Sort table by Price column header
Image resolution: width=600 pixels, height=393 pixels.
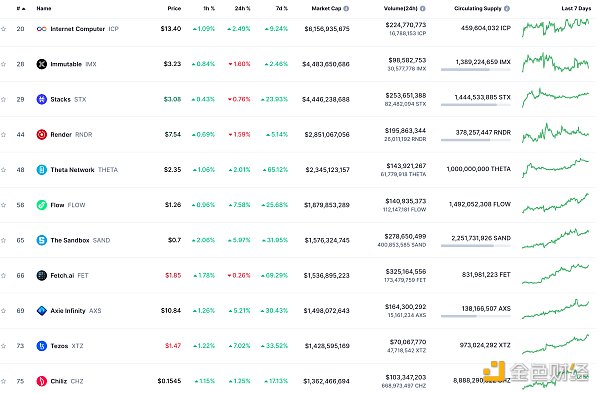174,8
